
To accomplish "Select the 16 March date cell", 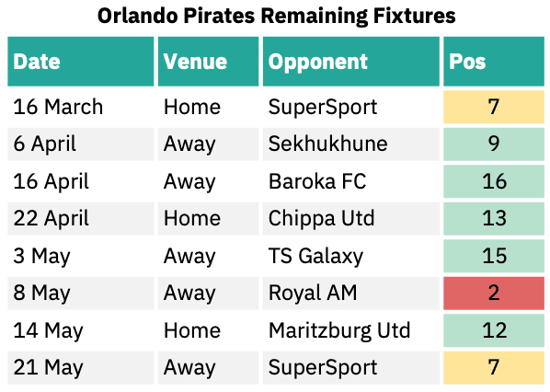I will (81, 107).
